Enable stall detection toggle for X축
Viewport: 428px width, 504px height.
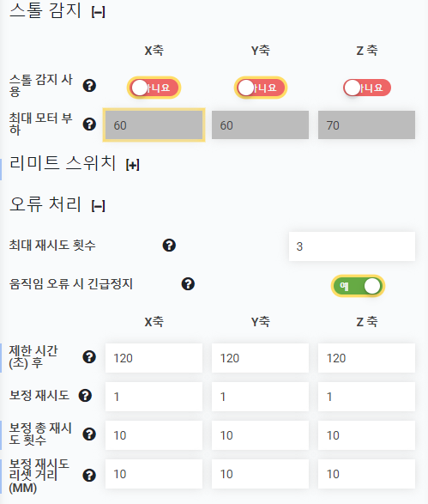154,88
